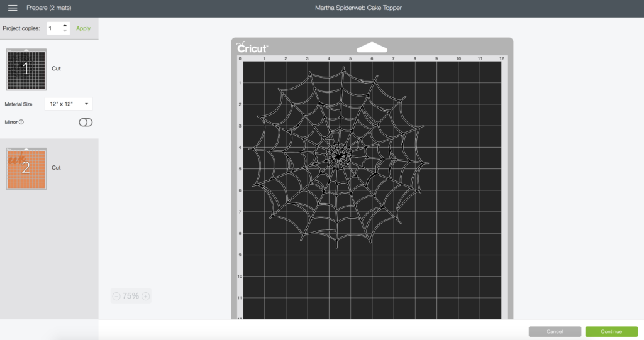Increase project copies with up arrow
This screenshot has width=644, height=340.
[65, 26]
